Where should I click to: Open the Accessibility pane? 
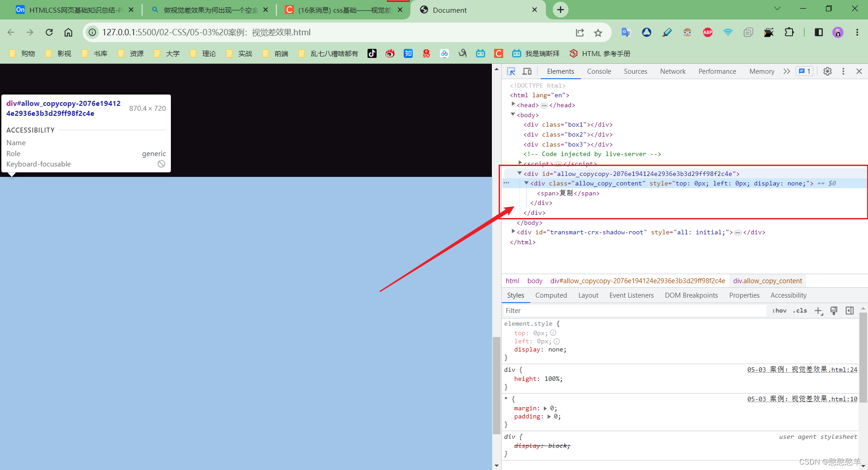(x=788, y=295)
